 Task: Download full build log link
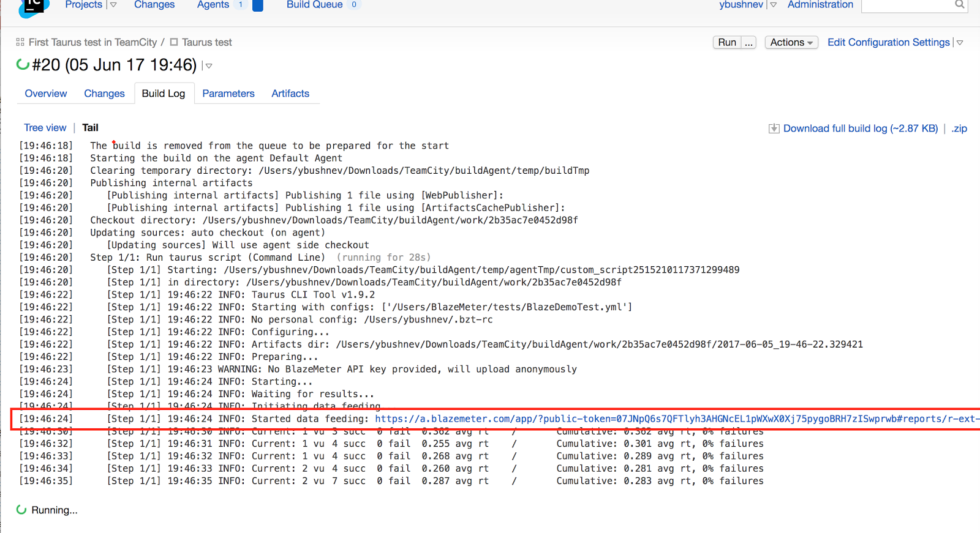pos(861,129)
